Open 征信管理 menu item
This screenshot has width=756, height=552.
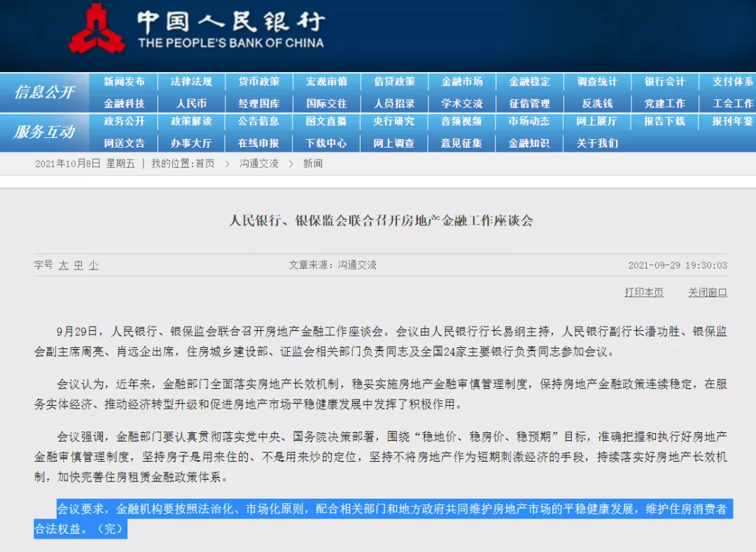529,104
